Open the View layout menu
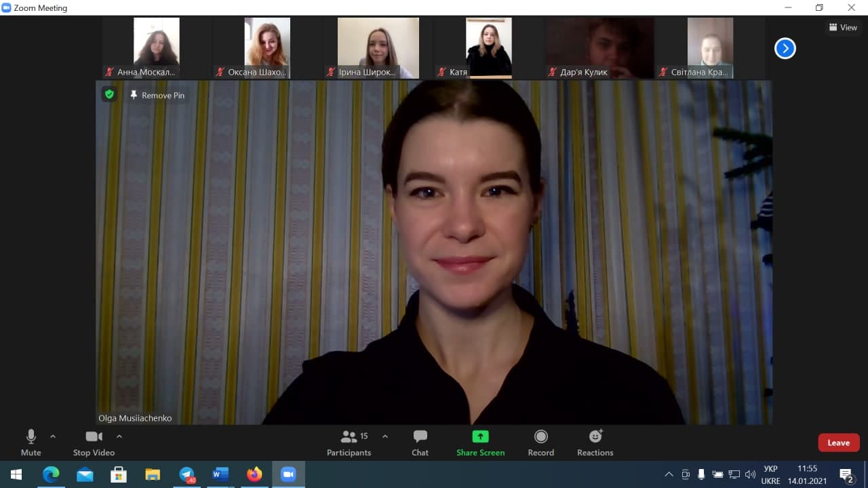 pyautogui.click(x=843, y=28)
